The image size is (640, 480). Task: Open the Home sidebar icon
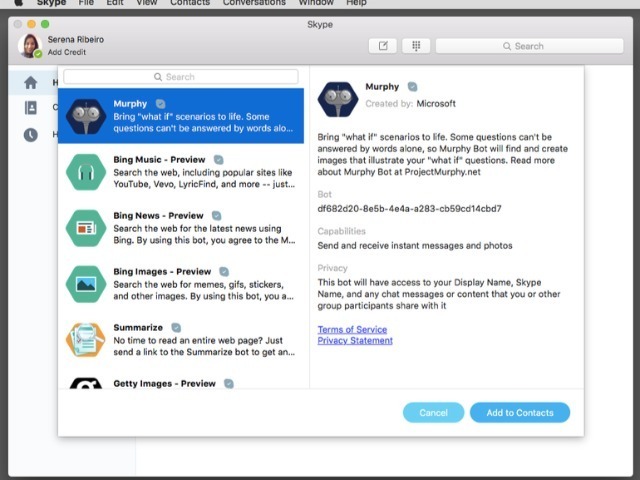click(31, 82)
